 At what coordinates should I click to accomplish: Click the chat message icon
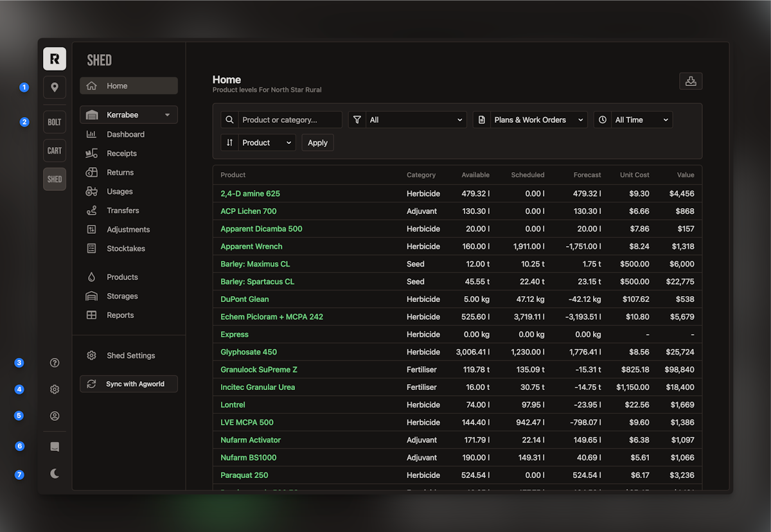click(x=55, y=447)
